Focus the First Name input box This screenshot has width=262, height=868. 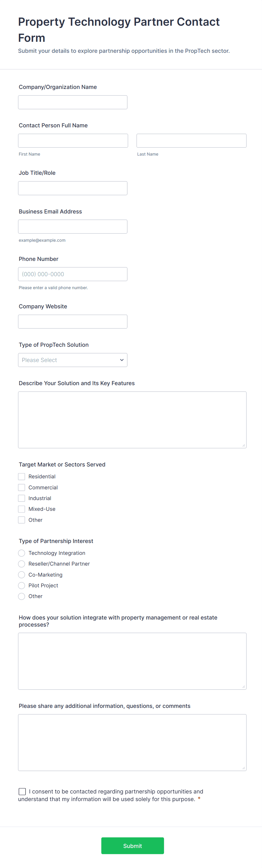pyautogui.click(x=73, y=141)
